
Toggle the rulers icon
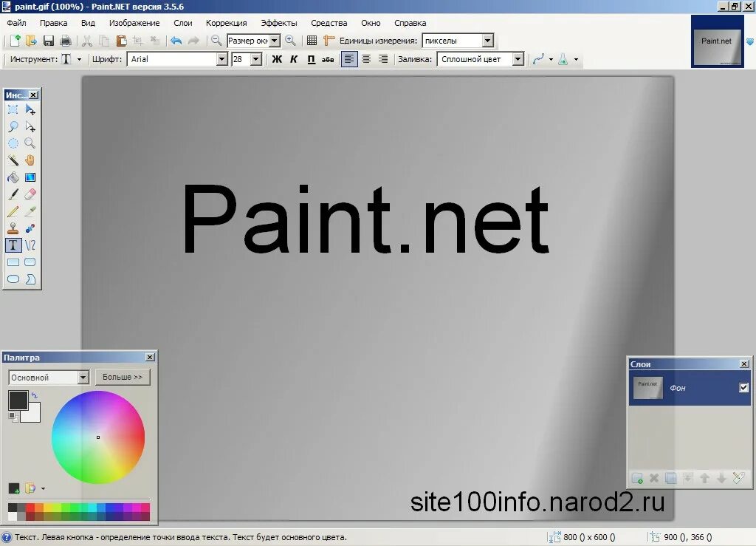329,41
